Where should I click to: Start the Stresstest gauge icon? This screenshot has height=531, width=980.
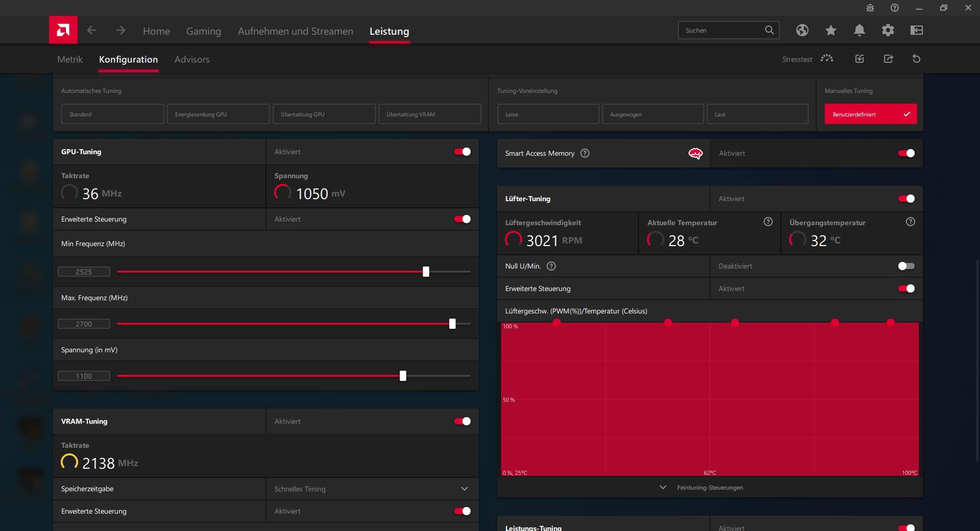(x=827, y=59)
